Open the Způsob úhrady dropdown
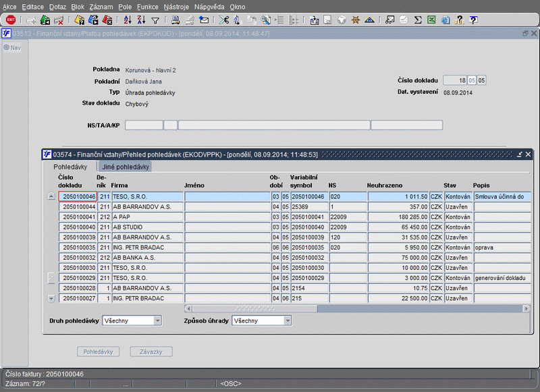The image size is (540, 392). click(288, 320)
